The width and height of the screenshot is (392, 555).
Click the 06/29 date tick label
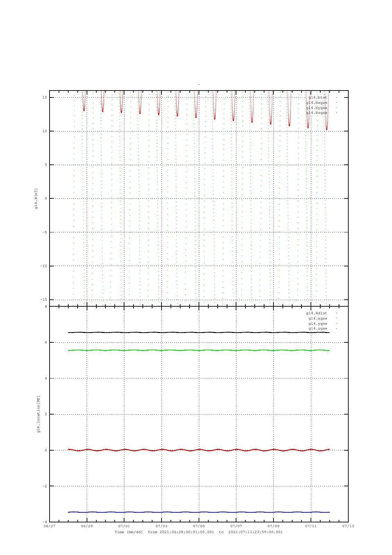click(87, 526)
